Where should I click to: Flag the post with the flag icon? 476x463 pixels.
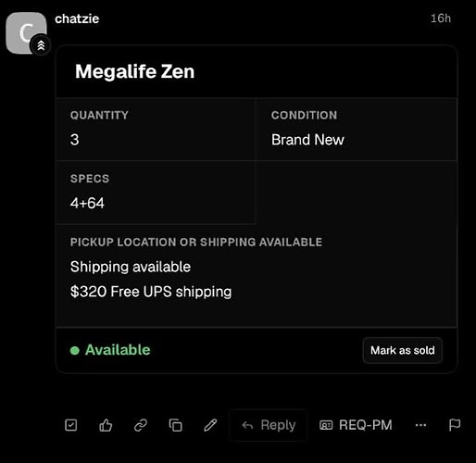tap(455, 425)
